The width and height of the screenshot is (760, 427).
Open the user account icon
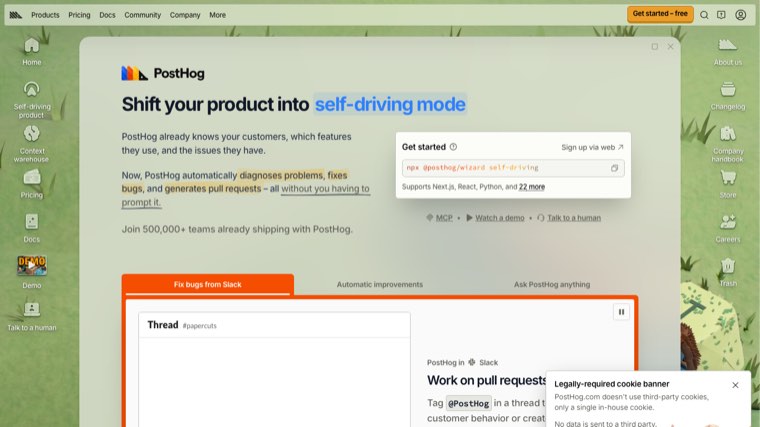[x=740, y=15]
